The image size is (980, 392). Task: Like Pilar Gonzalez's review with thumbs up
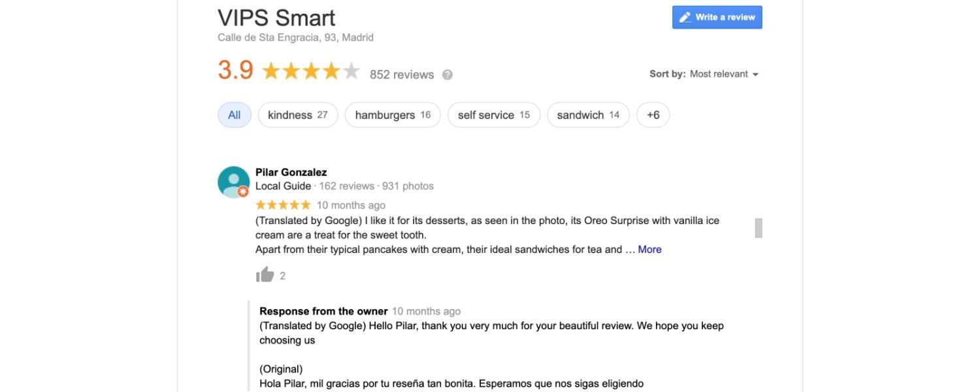pos(264,274)
